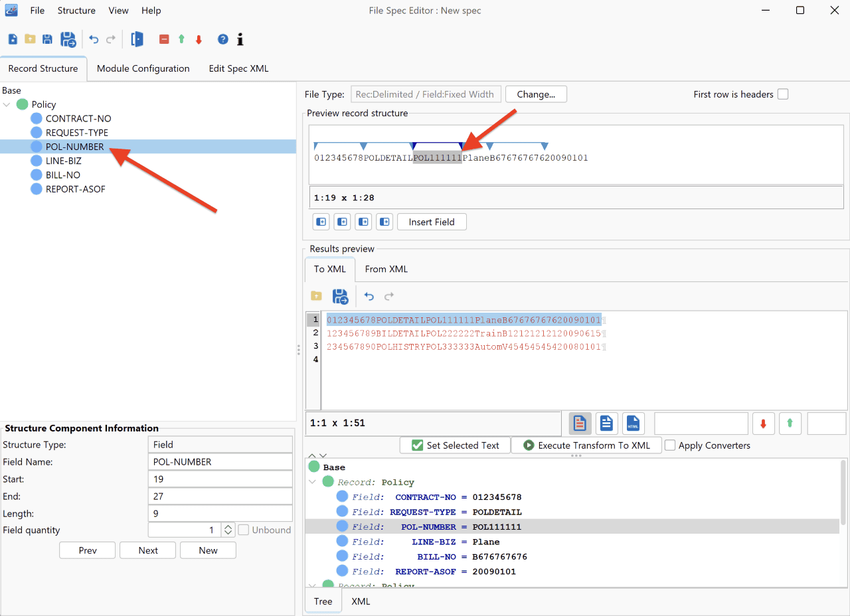The height and width of the screenshot is (616, 850).
Task: Select the HTML document view icon
Action: (x=633, y=423)
